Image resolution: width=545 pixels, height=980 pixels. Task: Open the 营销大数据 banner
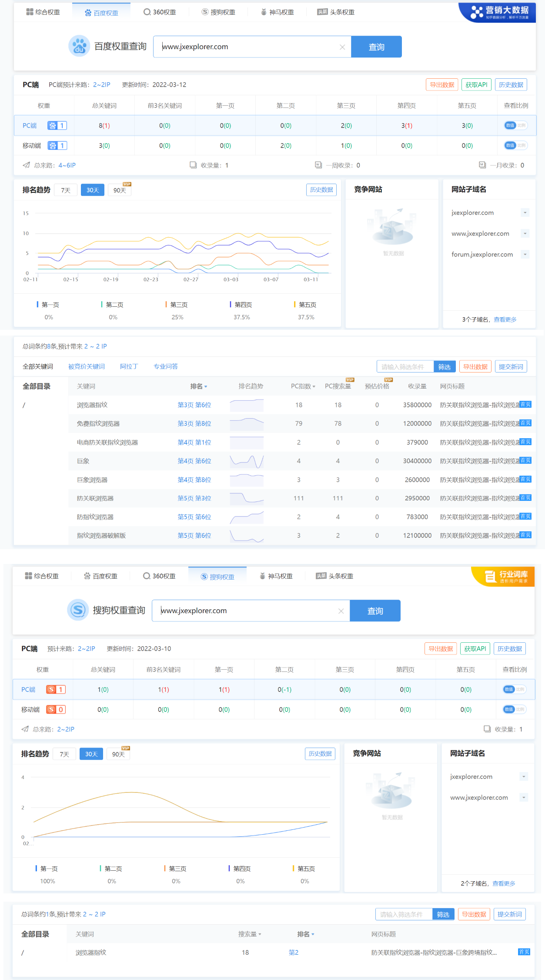(497, 12)
